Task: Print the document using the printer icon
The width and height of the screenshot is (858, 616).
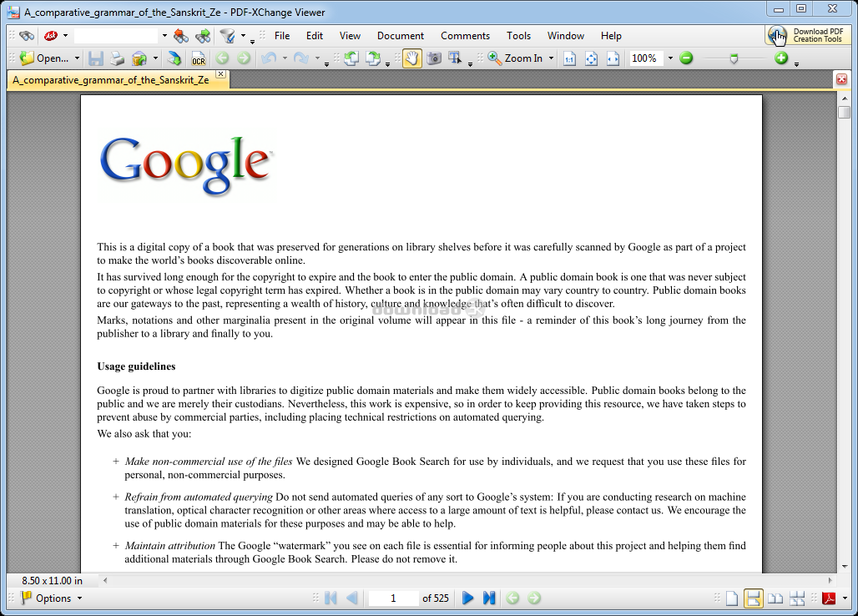Action: click(118, 58)
